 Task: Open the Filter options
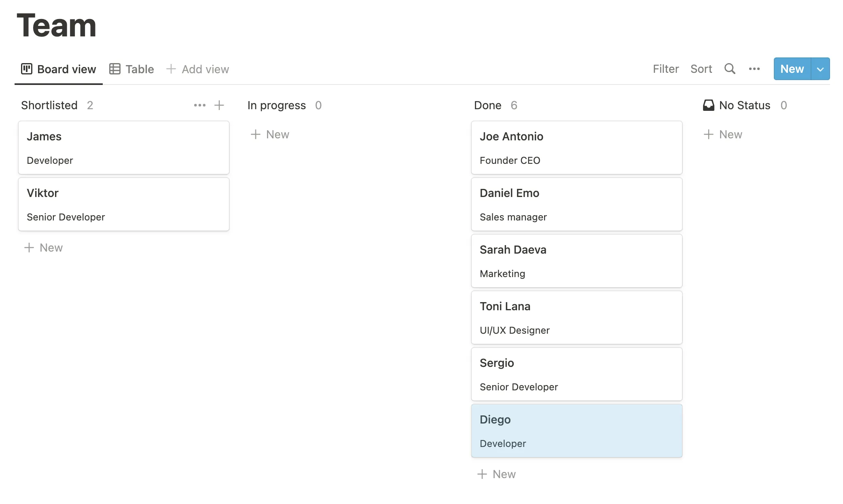point(665,69)
